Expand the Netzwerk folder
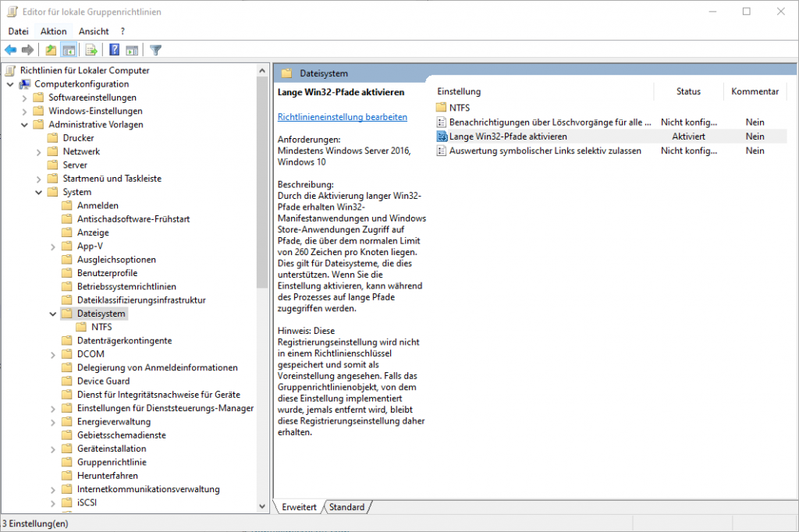 pos(39,152)
